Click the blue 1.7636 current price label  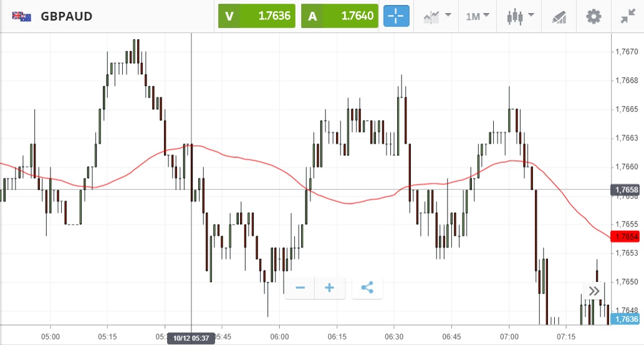pos(626,319)
